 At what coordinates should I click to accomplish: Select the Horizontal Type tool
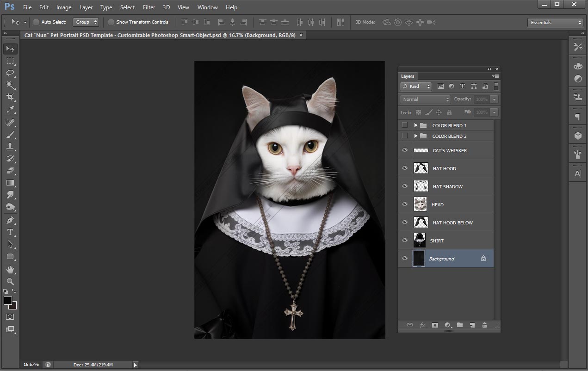tap(10, 232)
